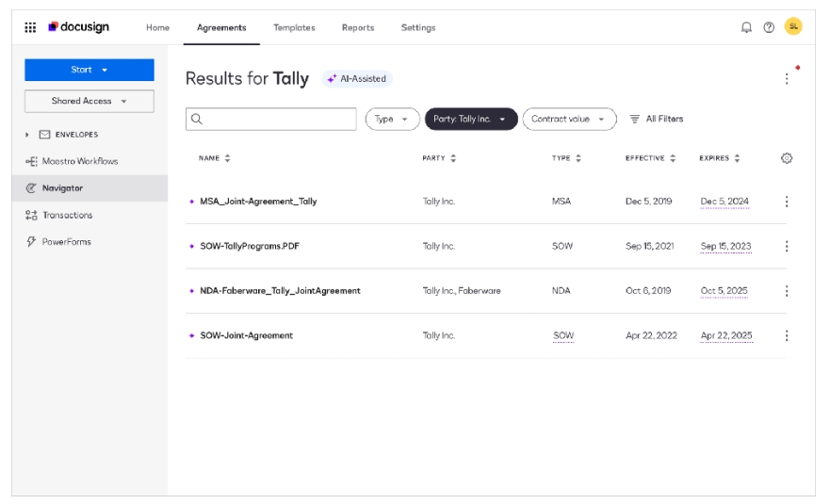Open the help question mark icon
Viewport: 830px width, 504px height.
point(770,27)
